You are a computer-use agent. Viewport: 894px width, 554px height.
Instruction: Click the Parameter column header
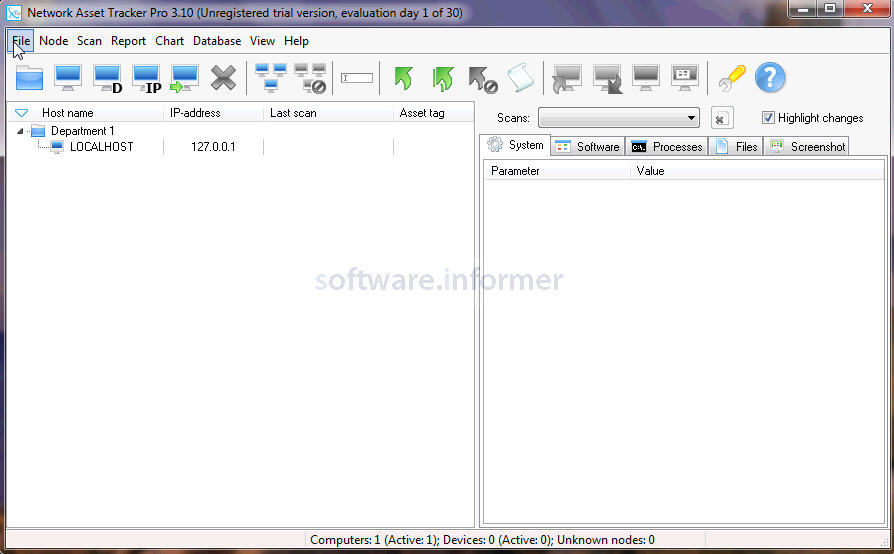pos(558,171)
